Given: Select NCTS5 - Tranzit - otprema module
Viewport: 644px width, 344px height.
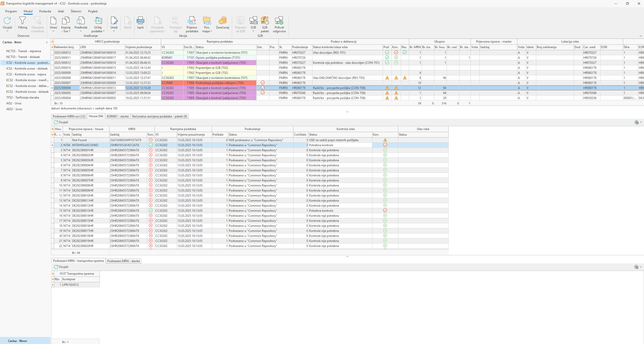Looking at the screenshot, I should coord(24,51).
